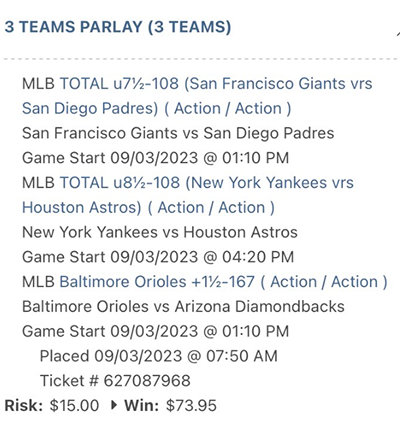Screen dimensions: 400x428
Task: Click the dashed separator under the parlay header
Action: (x=201, y=59)
